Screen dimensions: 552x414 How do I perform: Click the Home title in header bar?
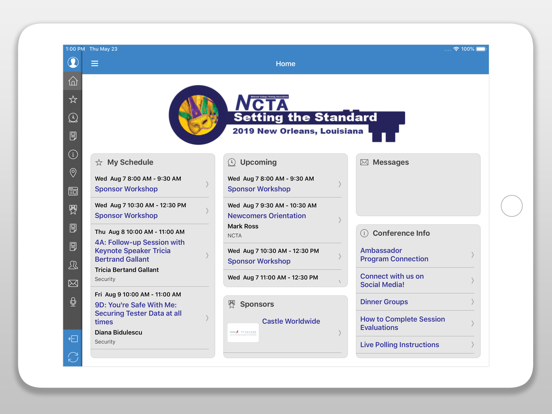point(285,64)
